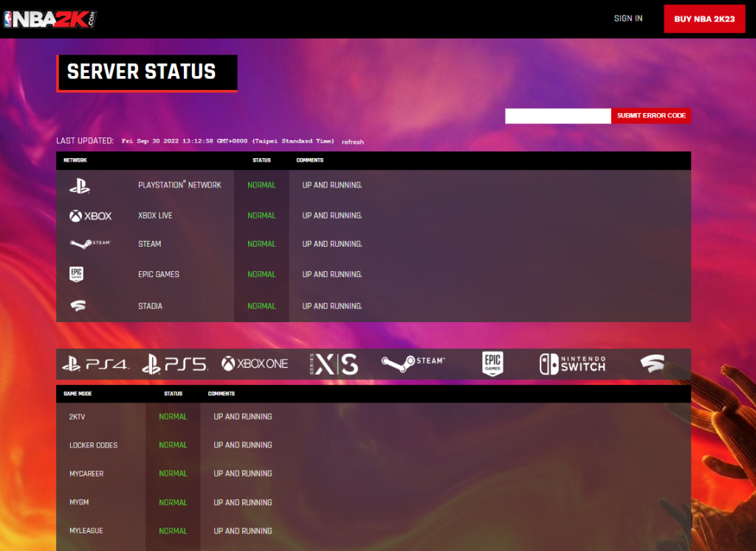Click the Steam logo in network table

(90, 244)
